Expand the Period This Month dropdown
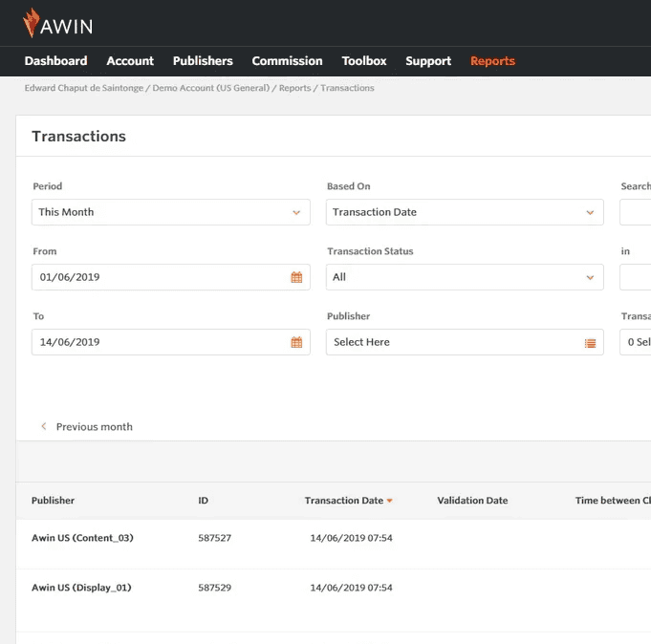Image resolution: width=651 pixels, height=644 pixels. [171, 212]
